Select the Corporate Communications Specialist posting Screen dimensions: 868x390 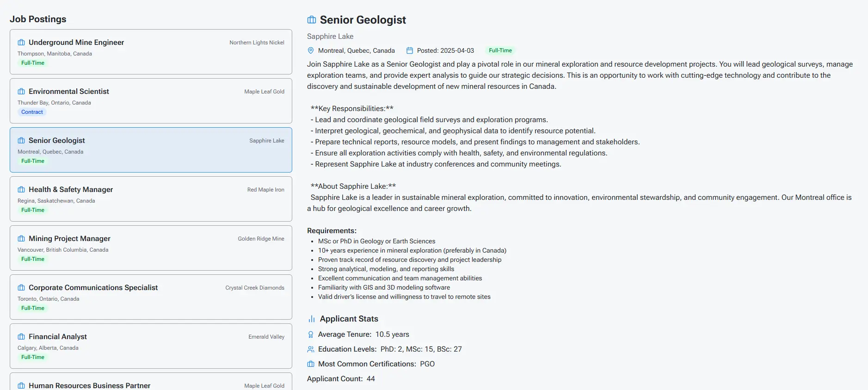(x=151, y=297)
